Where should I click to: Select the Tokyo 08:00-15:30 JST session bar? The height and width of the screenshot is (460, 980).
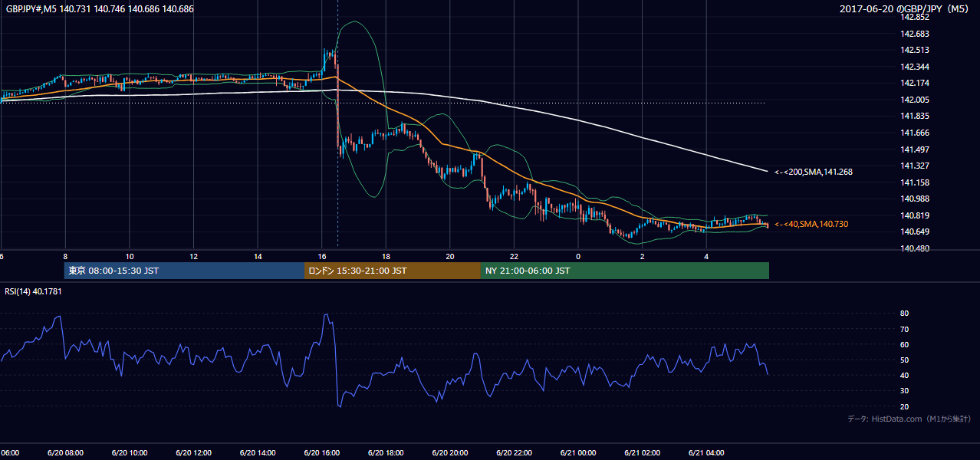point(184,271)
